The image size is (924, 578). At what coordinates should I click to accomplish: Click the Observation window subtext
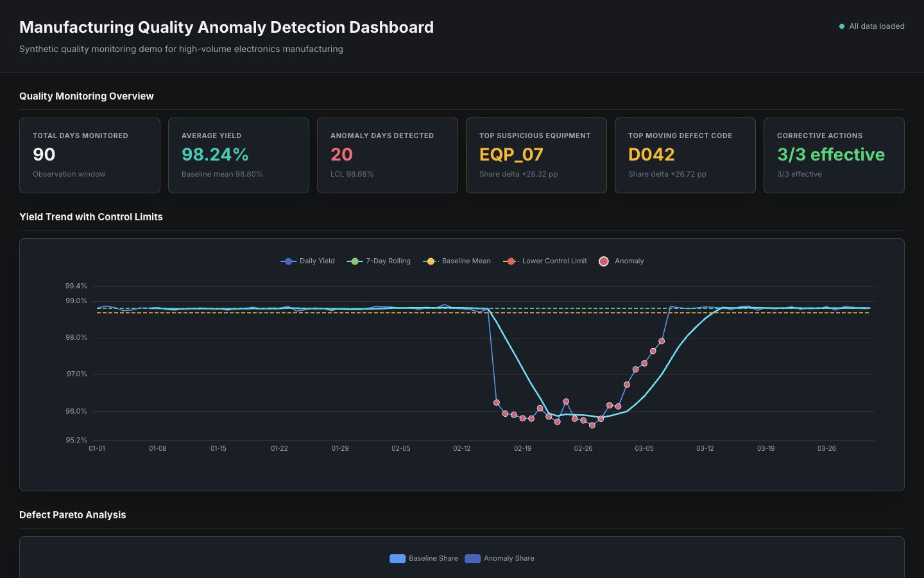69,174
